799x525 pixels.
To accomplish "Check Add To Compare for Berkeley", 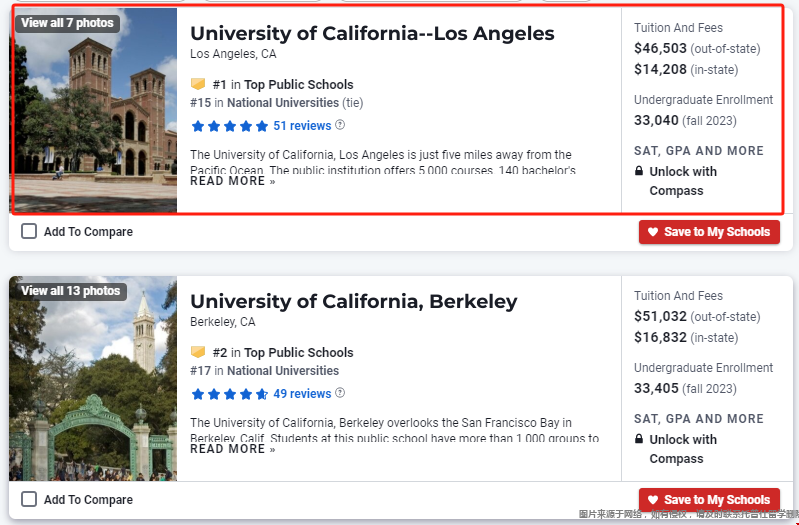I will 29,500.
